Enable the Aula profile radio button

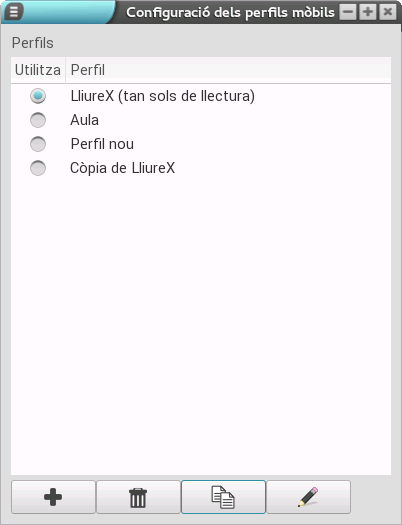tap(38, 120)
